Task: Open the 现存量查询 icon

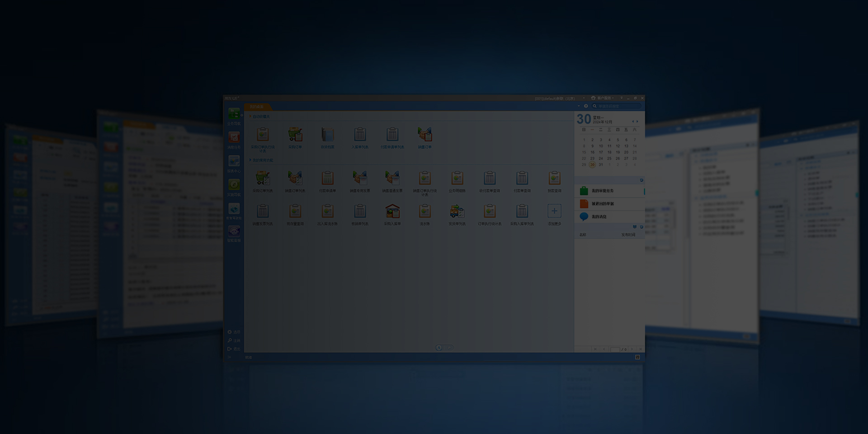Action: 295,211
